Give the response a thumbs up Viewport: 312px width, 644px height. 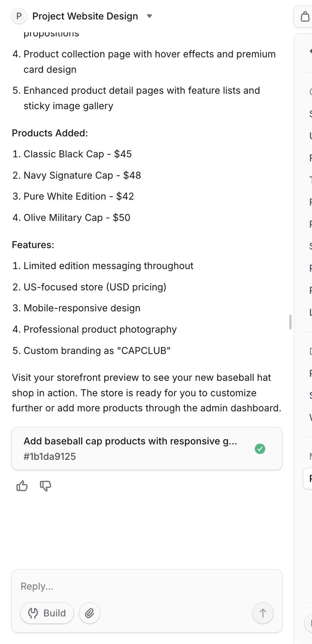[x=22, y=486]
